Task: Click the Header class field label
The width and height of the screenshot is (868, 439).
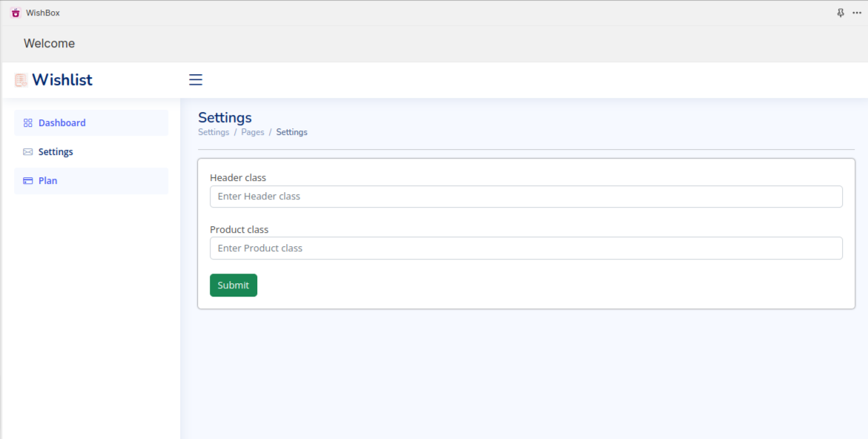Action: [238, 178]
